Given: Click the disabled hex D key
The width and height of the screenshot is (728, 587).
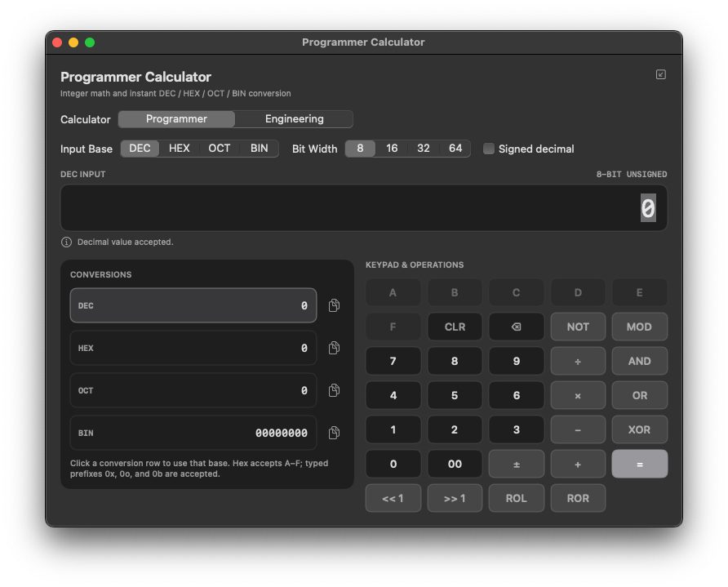Looking at the screenshot, I should [578, 292].
